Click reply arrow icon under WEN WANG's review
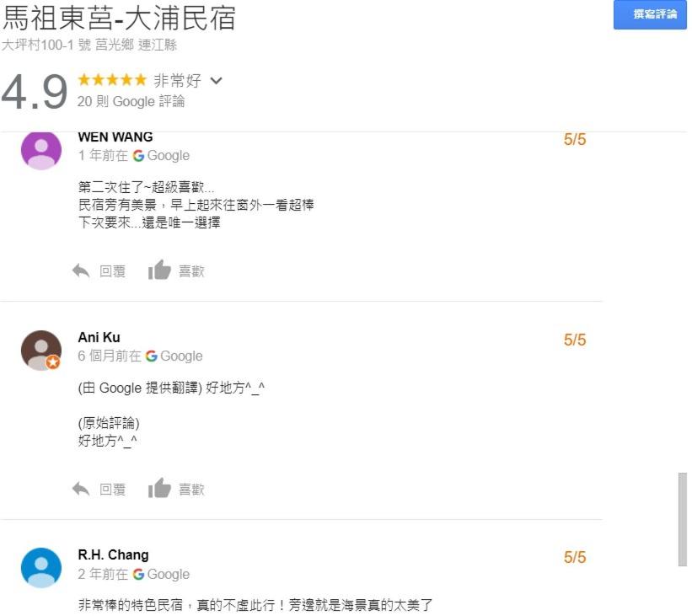692x616 pixels. [x=81, y=271]
